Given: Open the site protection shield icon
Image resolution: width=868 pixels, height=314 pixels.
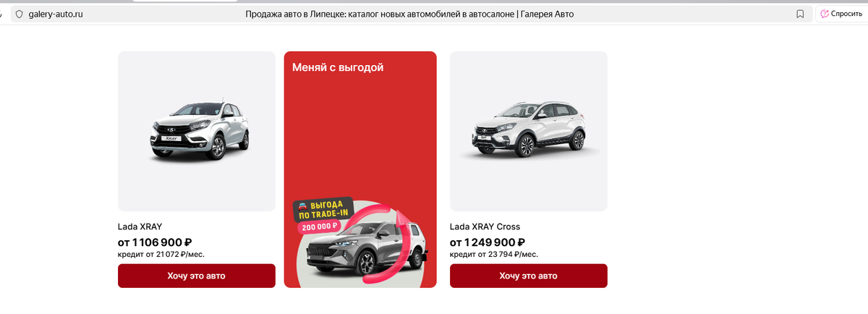Looking at the screenshot, I should click(19, 14).
